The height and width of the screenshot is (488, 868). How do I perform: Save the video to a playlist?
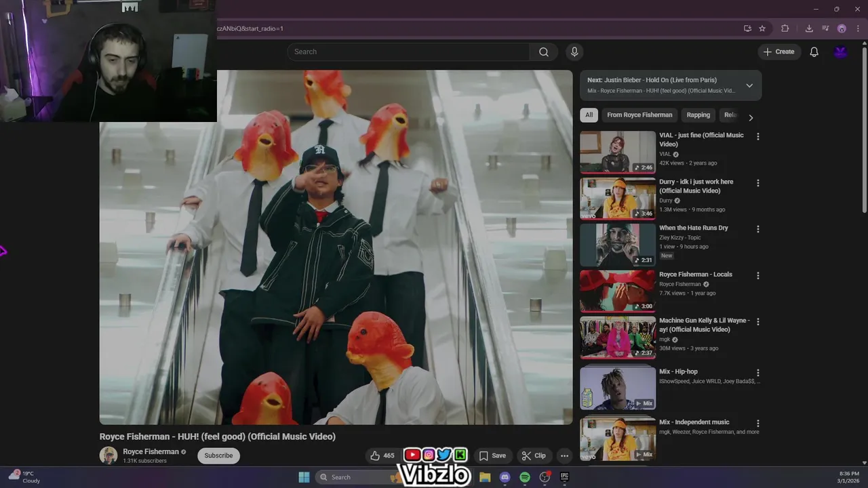(x=492, y=455)
